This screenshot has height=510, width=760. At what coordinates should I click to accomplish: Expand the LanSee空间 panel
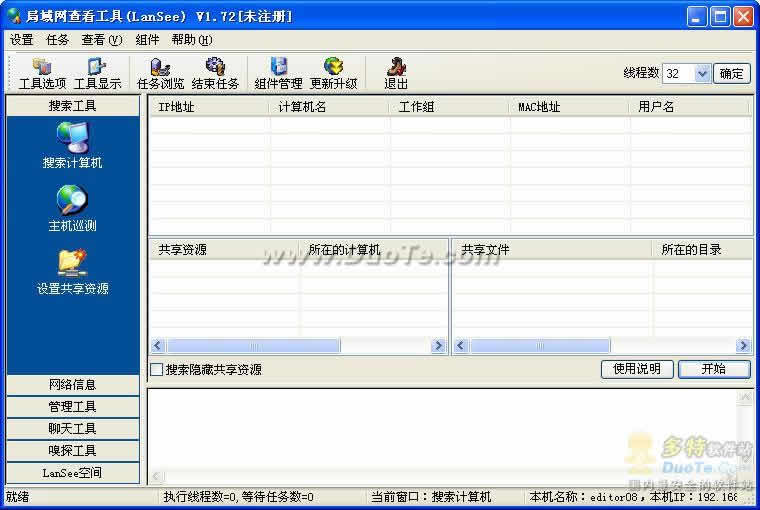(x=73, y=473)
